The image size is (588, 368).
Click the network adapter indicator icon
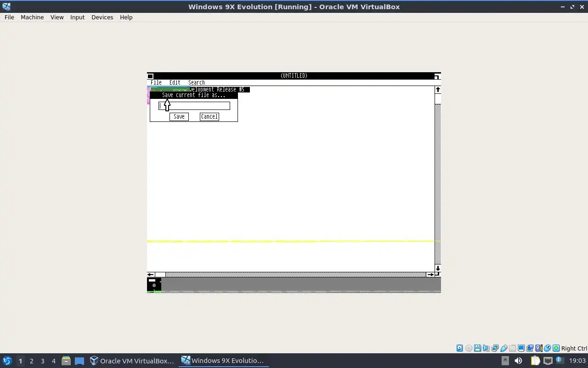495,348
